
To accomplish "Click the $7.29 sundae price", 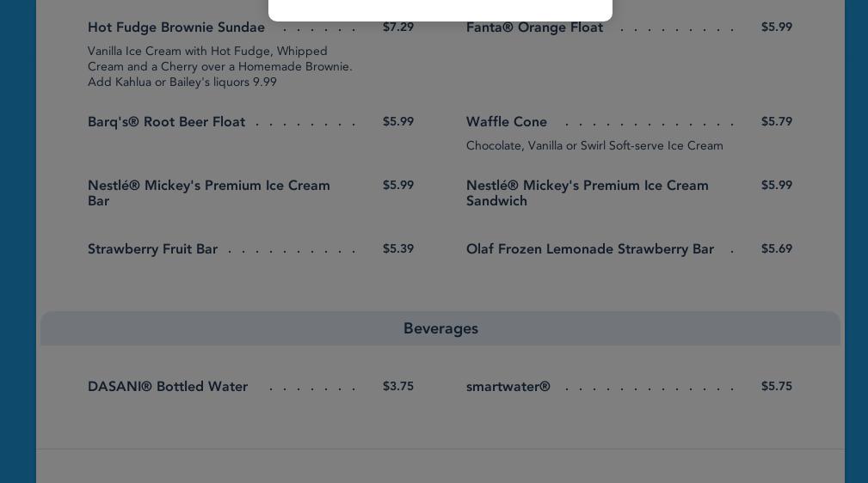I will tap(398, 28).
